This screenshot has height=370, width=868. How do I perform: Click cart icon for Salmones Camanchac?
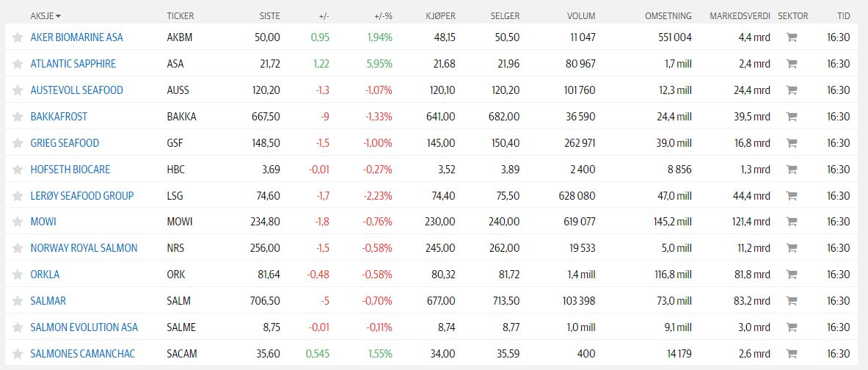(791, 354)
